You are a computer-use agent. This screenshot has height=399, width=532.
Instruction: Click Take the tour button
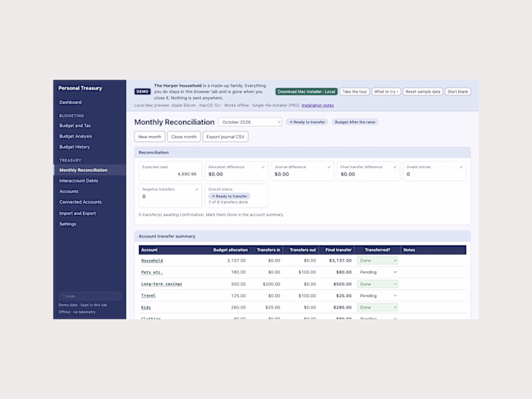(x=355, y=92)
